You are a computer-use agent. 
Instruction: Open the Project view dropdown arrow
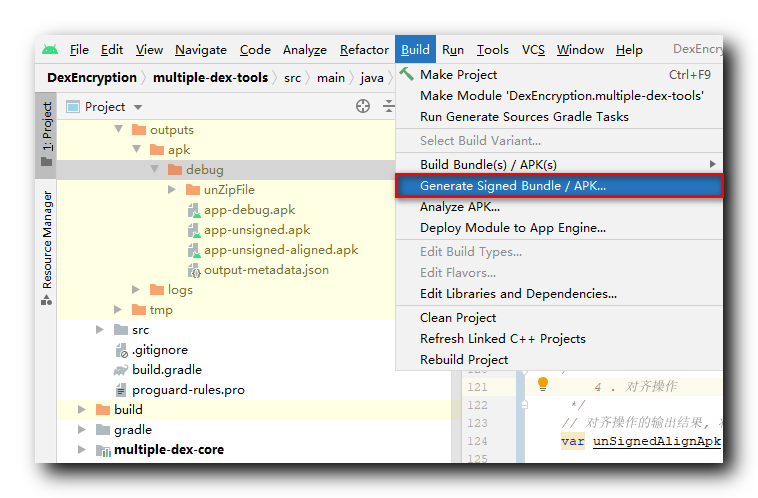pyautogui.click(x=138, y=107)
